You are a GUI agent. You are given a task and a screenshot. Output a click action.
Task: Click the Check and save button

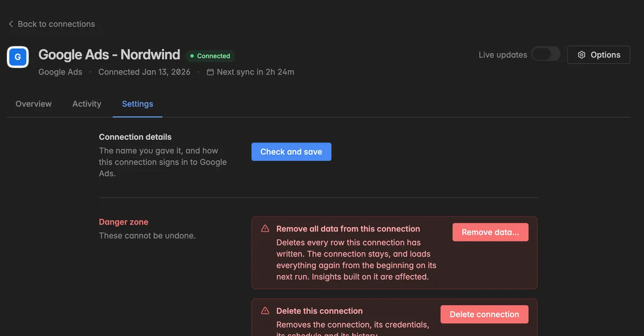pos(291,152)
